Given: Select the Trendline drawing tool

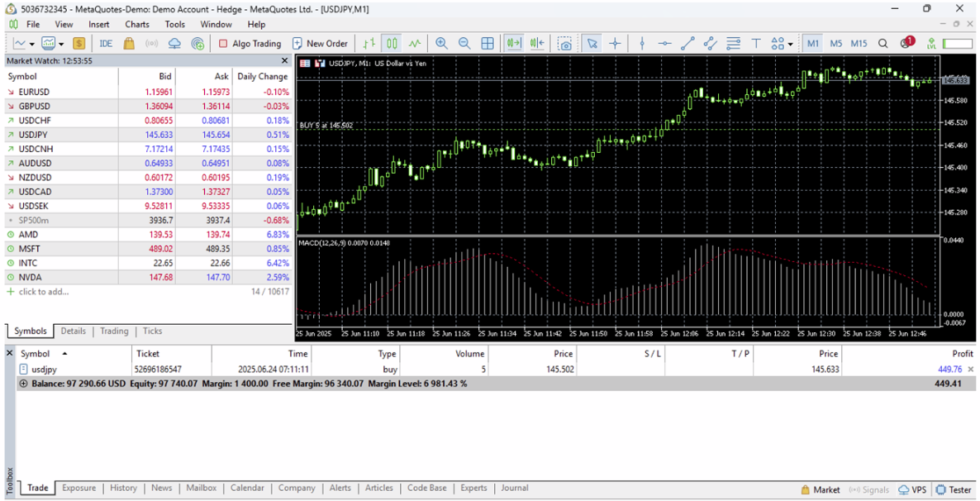Looking at the screenshot, I should 687,44.
